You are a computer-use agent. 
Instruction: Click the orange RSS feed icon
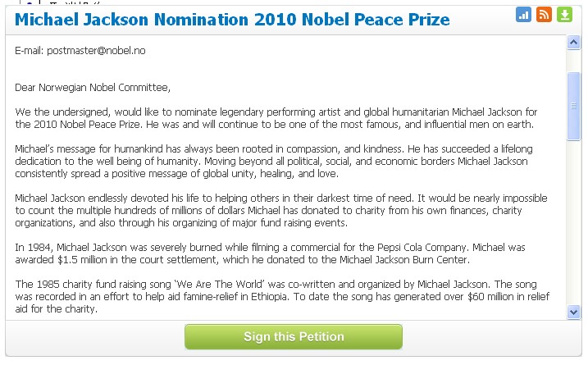click(544, 15)
